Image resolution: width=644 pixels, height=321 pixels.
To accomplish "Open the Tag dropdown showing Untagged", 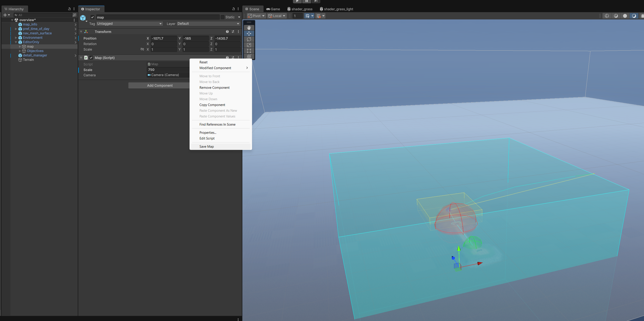I will (x=129, y=24).
